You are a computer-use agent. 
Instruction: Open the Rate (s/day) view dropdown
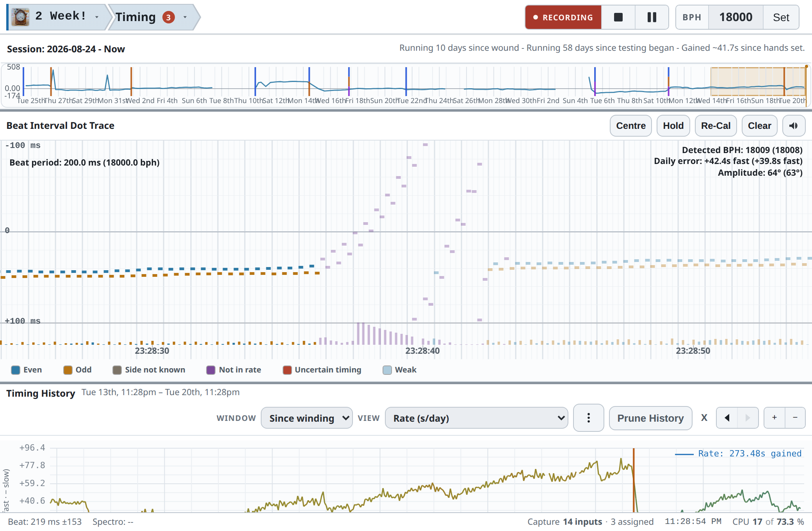pyautogui.click(x=476, y=418)
